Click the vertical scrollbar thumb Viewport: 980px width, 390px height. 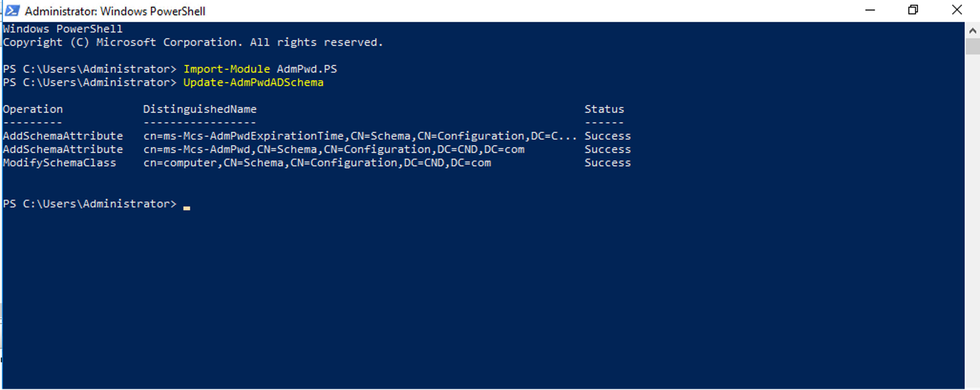tap(972, 47)
